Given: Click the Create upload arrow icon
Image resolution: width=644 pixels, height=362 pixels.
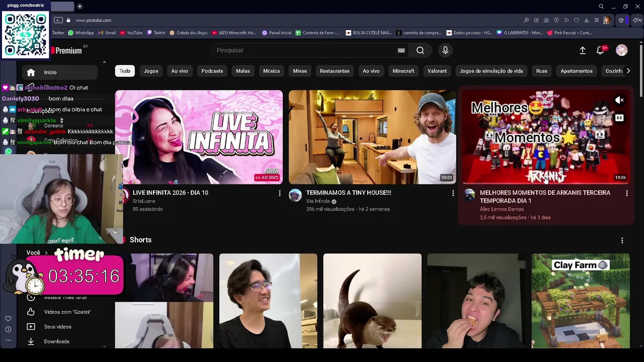Looking at the screenshot, I should coord(583,50).
